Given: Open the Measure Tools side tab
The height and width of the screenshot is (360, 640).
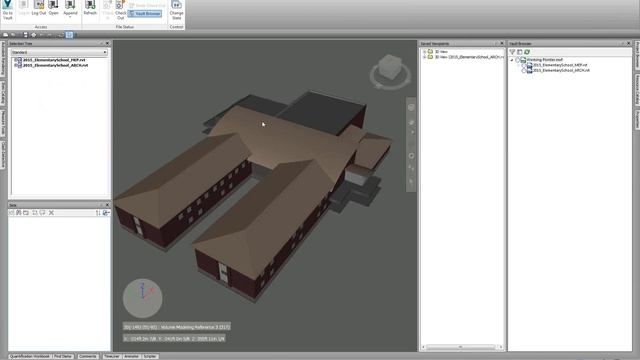Looking at the screenshot, I should point(3,123).
